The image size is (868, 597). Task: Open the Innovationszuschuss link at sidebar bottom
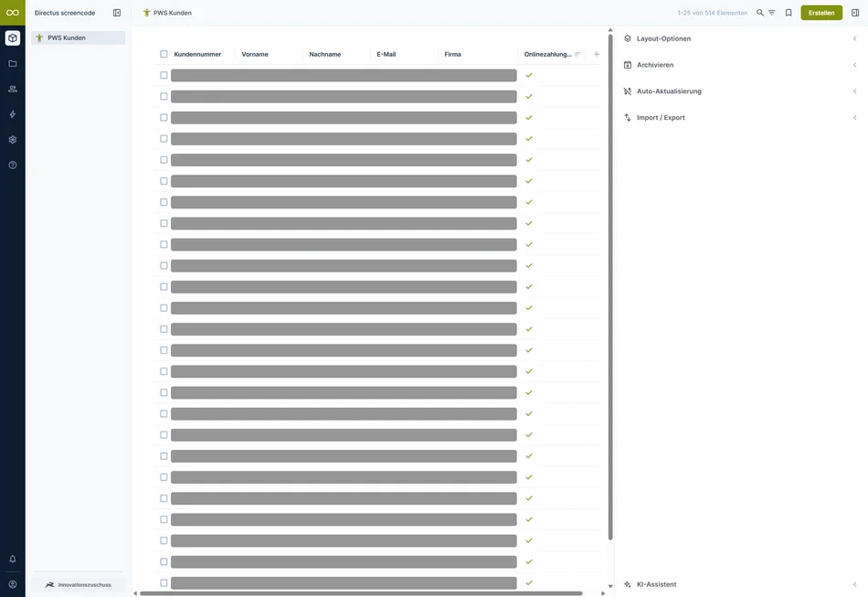click(x=78, y=585)
